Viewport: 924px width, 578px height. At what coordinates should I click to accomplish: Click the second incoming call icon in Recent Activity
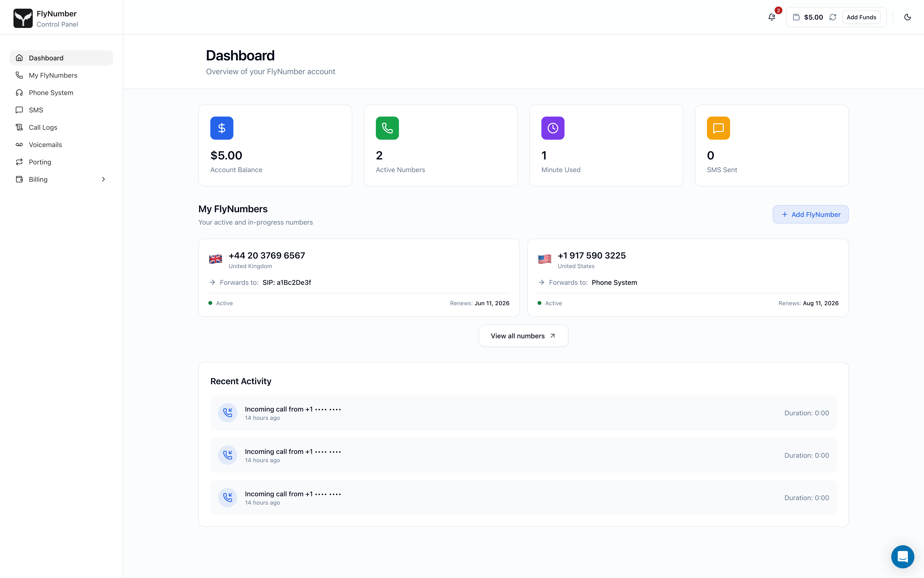(228, 455)
